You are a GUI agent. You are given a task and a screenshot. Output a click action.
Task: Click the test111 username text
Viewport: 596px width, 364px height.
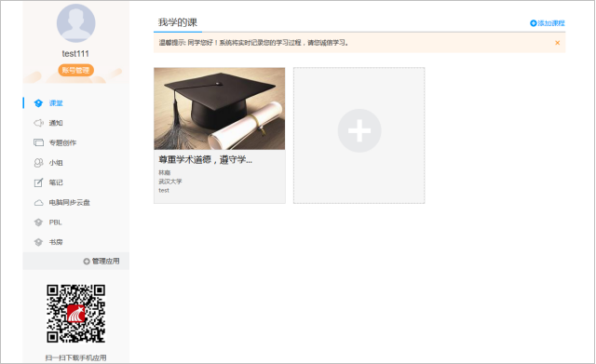pos(75,54)
